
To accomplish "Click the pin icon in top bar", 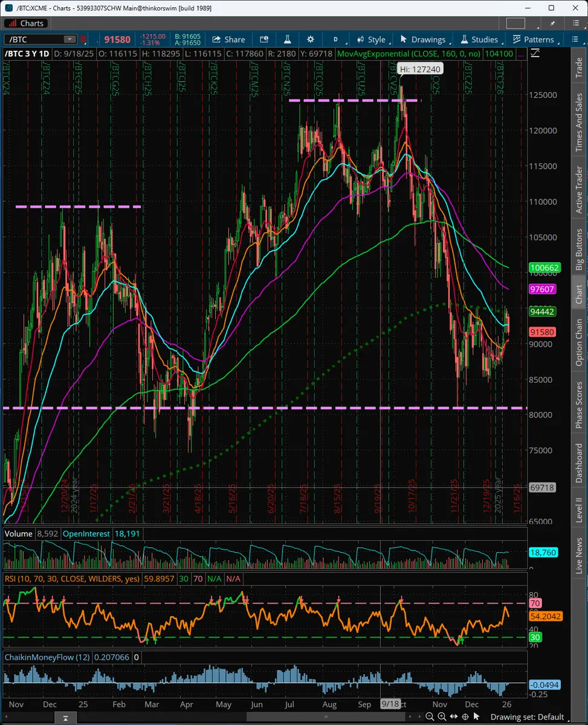I will point(552,23).
